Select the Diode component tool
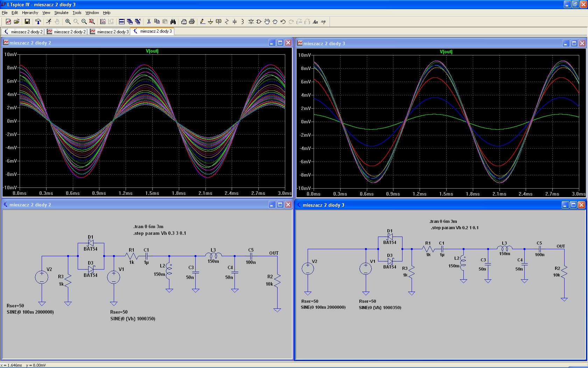Viewport: 588px width, 368px height. pos(251,22)
